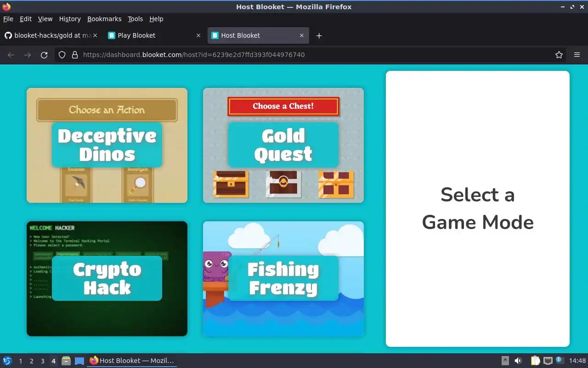Open the network status tray icon
Screen dimensions: 588x368
coord(548,361)
